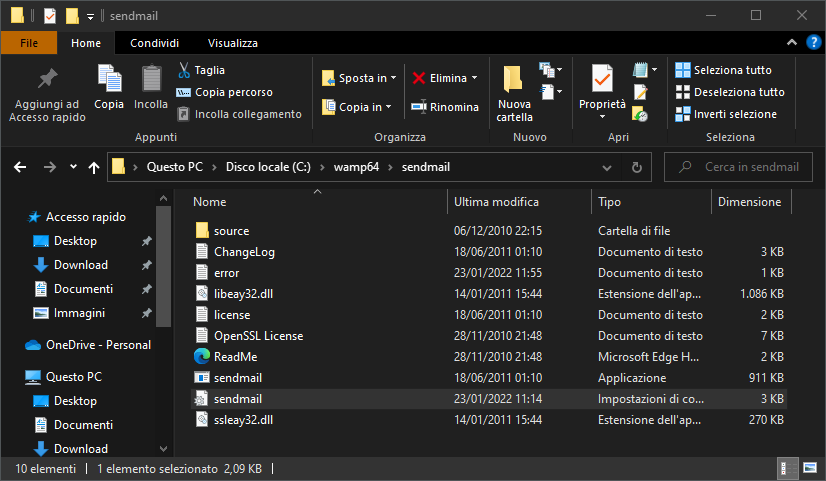Switch to the Condividi tab

tap(154, 43)
